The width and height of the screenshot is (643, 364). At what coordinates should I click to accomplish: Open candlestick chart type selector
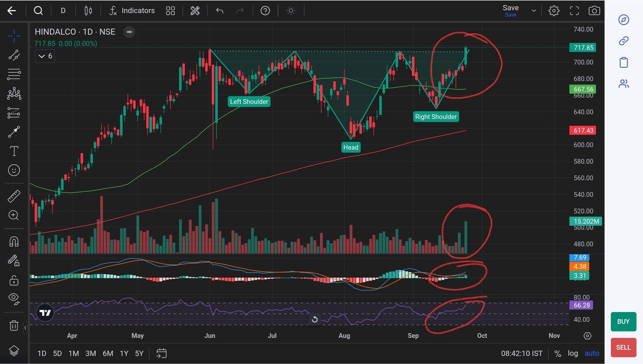coord(88,11)
